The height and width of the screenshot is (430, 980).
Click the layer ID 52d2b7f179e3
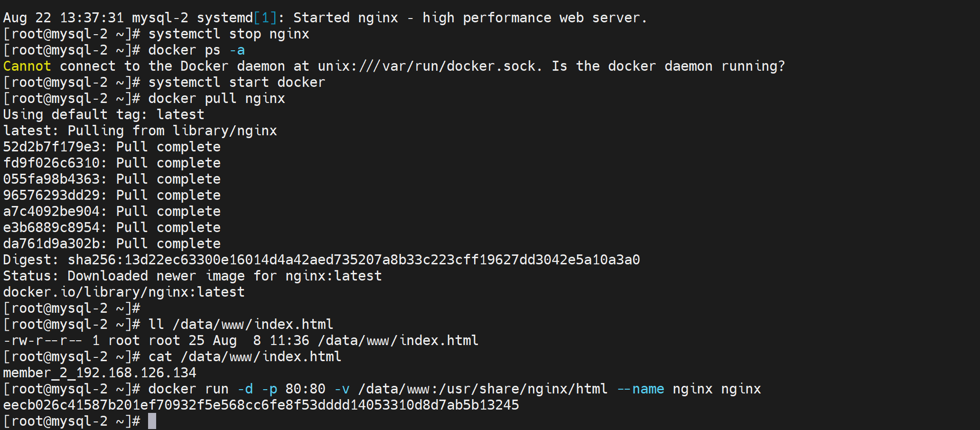point(52,147)
